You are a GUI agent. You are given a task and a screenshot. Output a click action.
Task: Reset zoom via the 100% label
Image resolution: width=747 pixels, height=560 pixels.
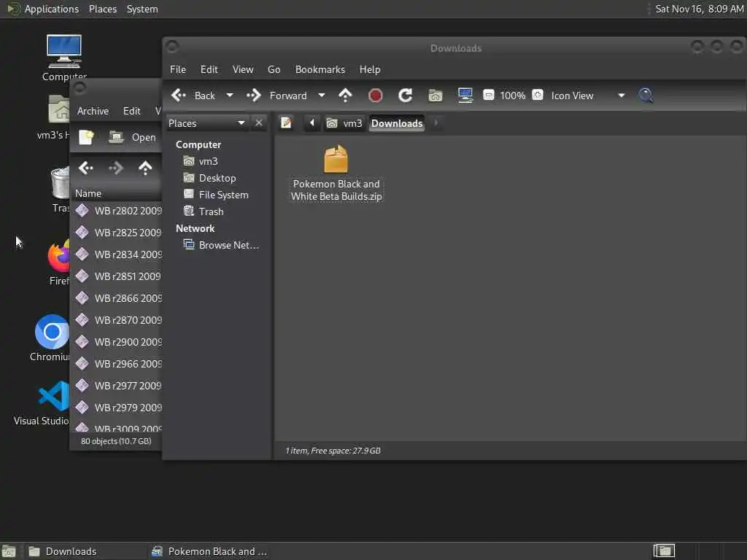point(513,96)
